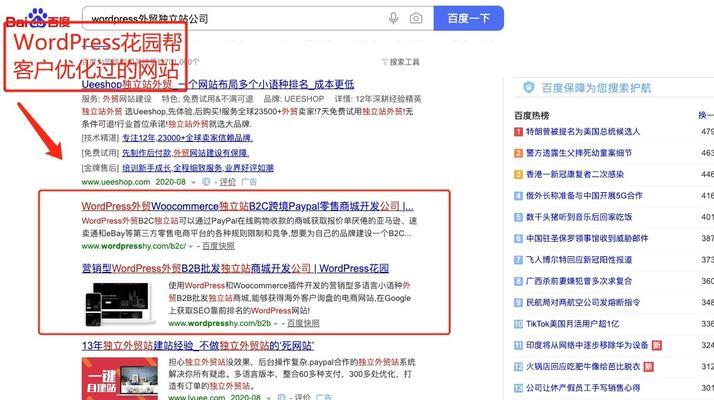714x400 pixels.
Task: Expand the dropdown arrow beside www.ueeshop.com
Action: click(193, 182)
